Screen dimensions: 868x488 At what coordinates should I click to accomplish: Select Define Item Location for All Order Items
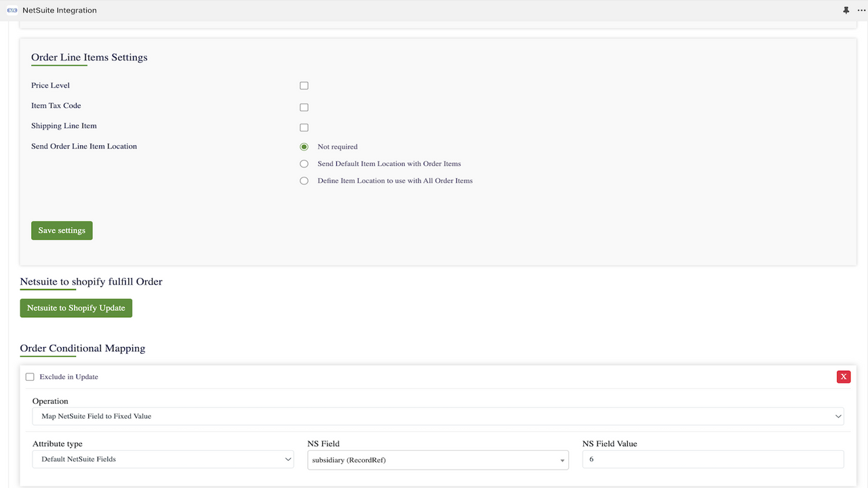coord(304,181)
